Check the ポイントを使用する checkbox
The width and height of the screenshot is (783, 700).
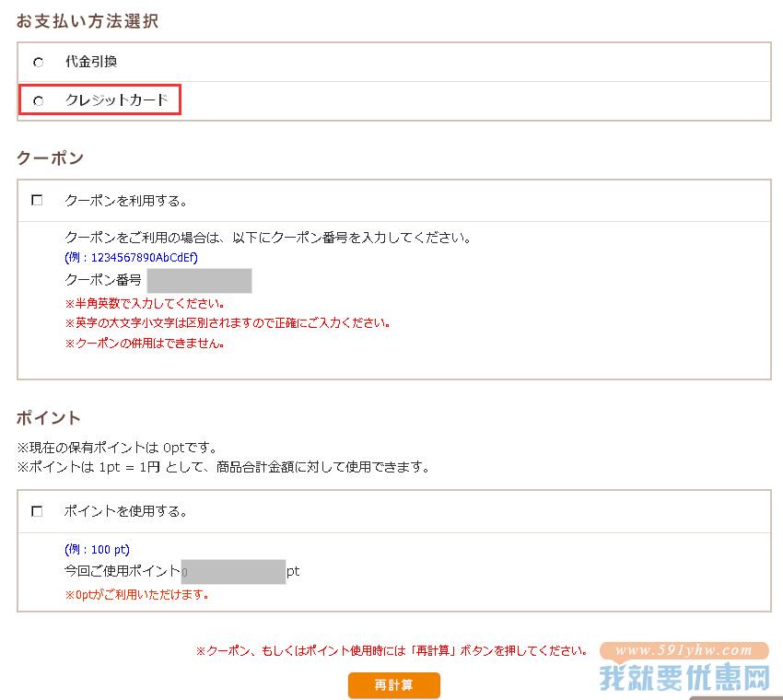(37, 511)
